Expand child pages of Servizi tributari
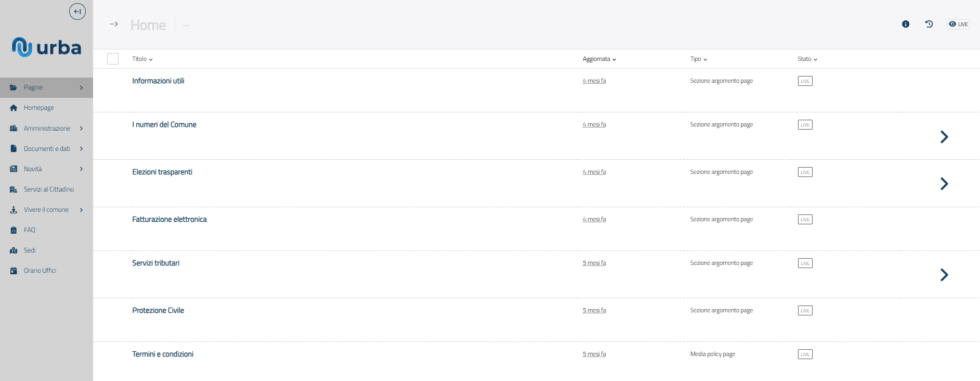Viewport: 980px width, 381px height. (x=944, y=275)
